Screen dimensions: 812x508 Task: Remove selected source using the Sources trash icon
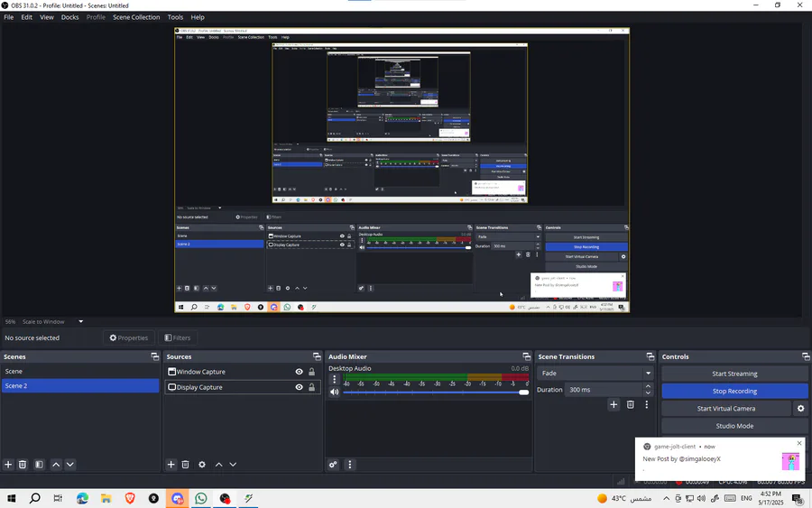pyautogui.click(x=185, y=465)
